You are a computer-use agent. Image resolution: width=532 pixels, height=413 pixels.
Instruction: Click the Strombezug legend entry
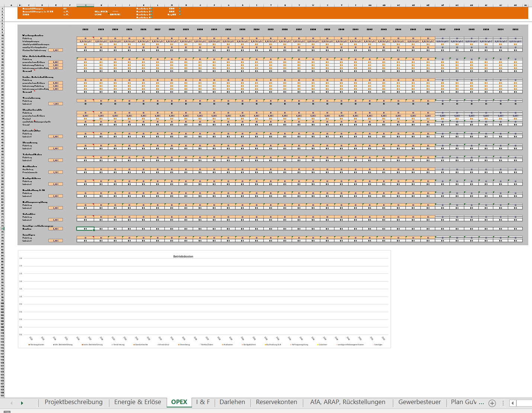click(x=184, y=345)
